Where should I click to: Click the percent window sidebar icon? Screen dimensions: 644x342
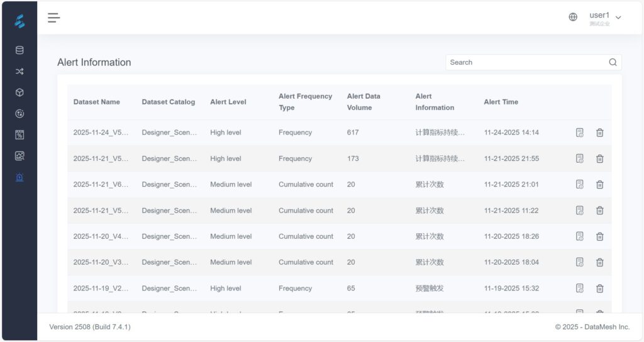tap(19, 135)
